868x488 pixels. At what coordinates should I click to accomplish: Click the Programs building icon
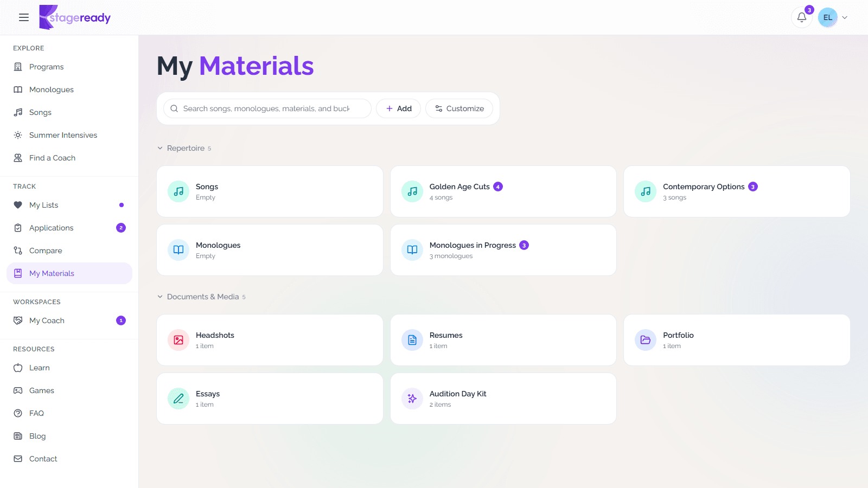[x=18, y=67]
